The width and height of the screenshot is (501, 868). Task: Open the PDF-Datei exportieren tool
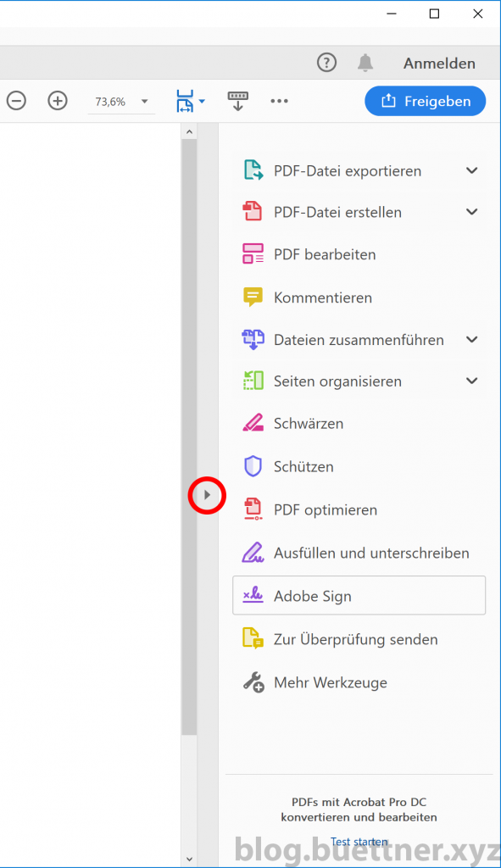[346, 170]
